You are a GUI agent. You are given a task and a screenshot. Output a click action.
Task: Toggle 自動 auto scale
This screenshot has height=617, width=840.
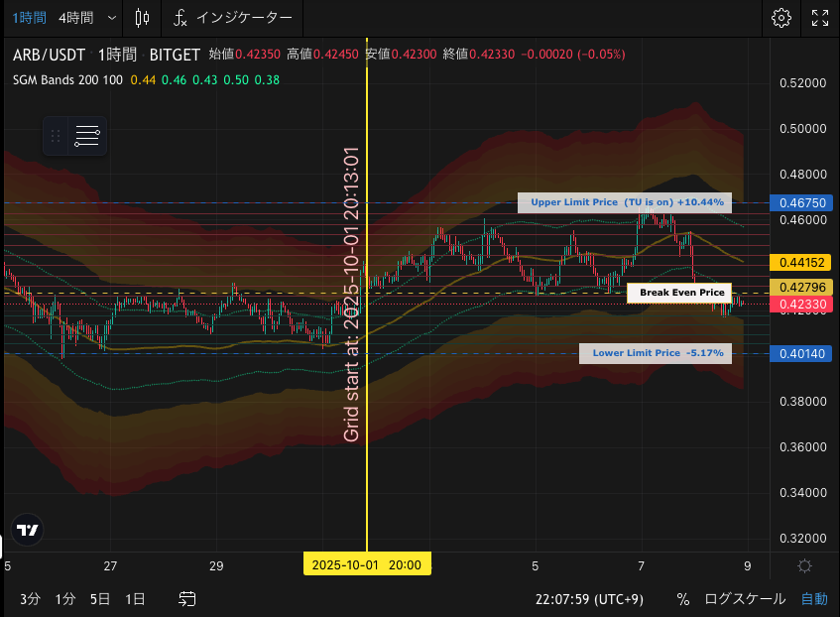pyautogui.click(x=814, y=599)
